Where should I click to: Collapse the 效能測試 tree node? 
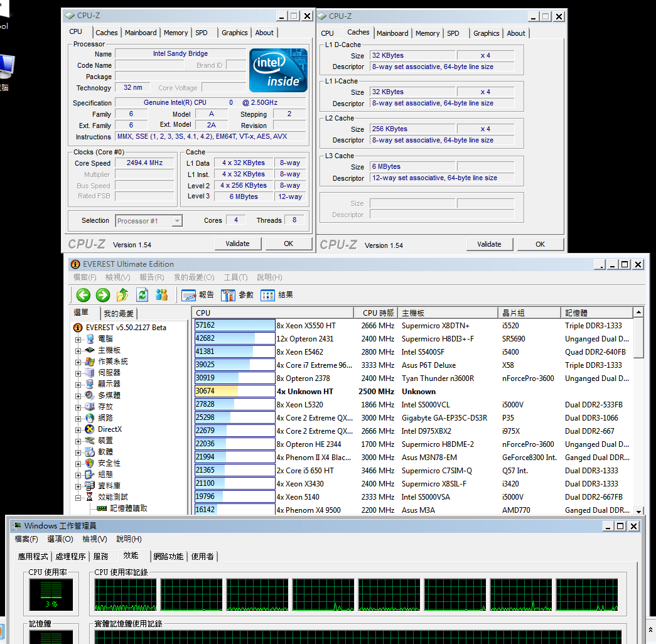point(78,497)
